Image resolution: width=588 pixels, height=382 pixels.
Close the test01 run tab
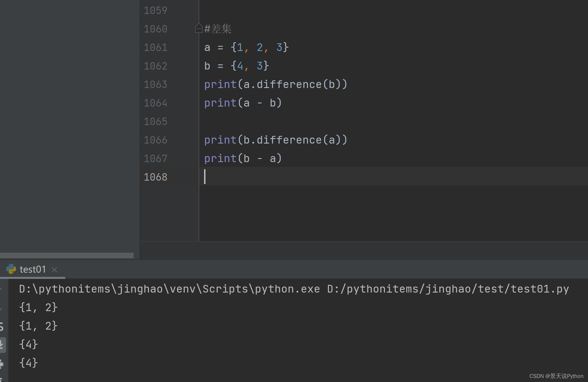click(54, 269)
